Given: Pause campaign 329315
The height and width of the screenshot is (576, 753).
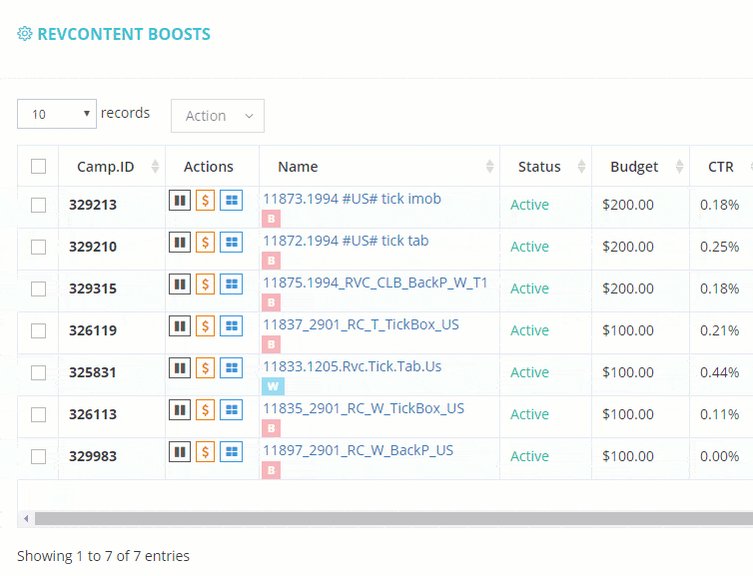Looking at the screenshot, I should (180, 284).
